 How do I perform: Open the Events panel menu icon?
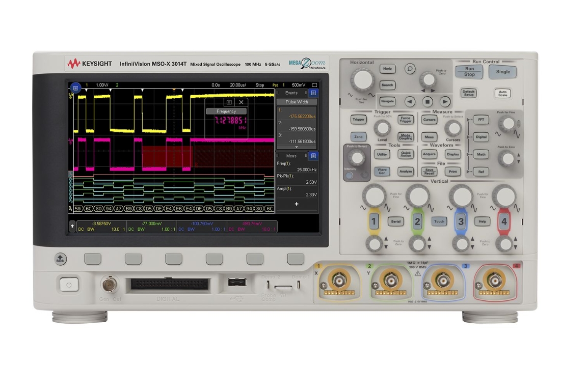[x=313, y=93]
